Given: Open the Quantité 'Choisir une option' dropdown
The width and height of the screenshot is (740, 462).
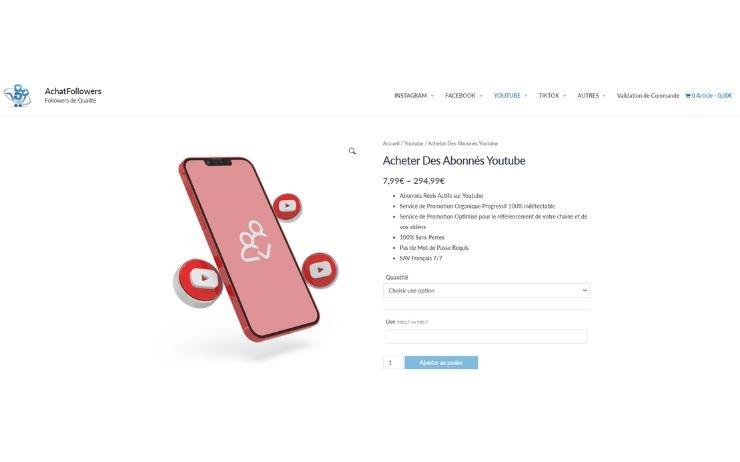Looking at the screenshot, I should pos(487,291).
